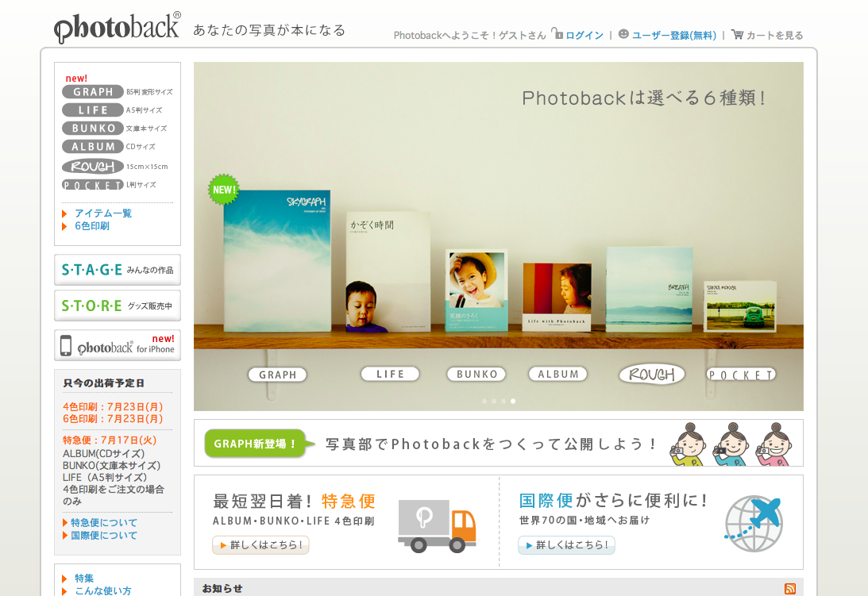This screenshot has width=868, height=596.
Task: Switch to first carousel slide dot
Action: click(484, 401)
